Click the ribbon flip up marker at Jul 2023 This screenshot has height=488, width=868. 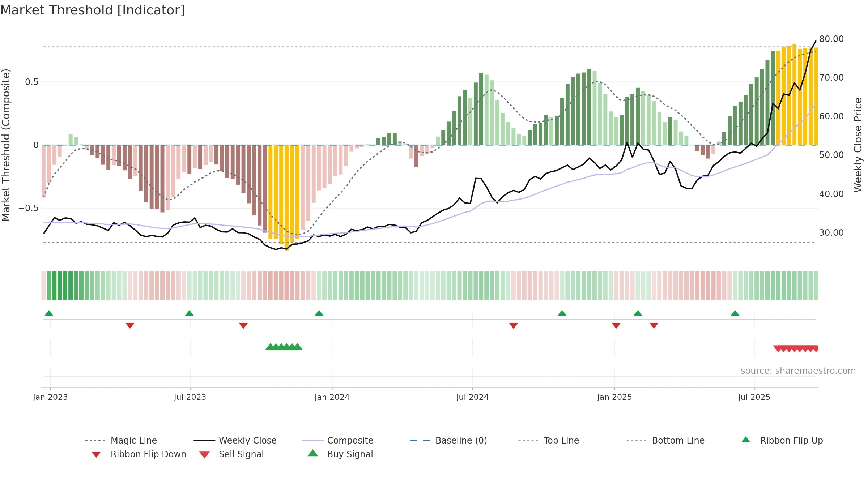tap(189, 313)
